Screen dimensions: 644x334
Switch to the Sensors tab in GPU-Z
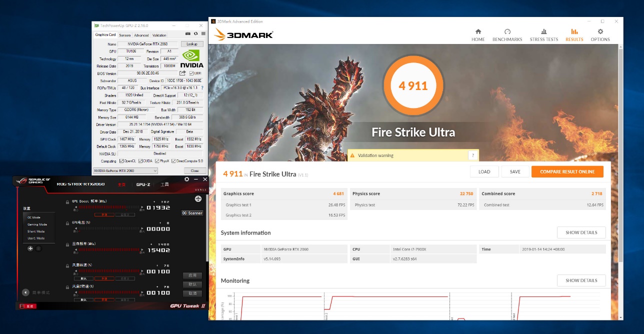pyautogui.click(x=124, y=35)
